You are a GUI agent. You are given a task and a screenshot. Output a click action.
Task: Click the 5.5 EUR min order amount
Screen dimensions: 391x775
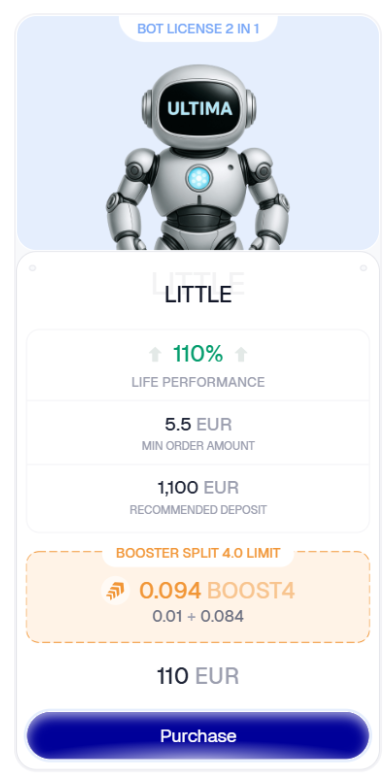pos(198,425)
